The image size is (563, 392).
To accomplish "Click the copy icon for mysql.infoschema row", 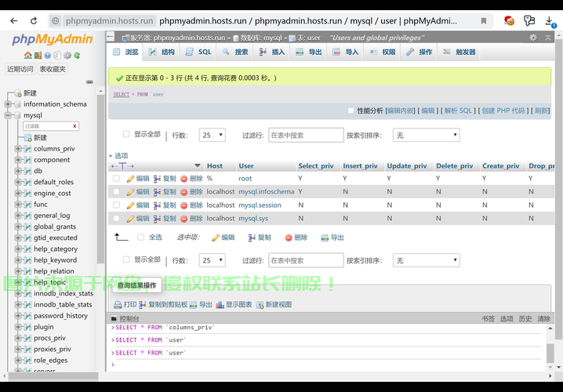I will coord(157,192).
